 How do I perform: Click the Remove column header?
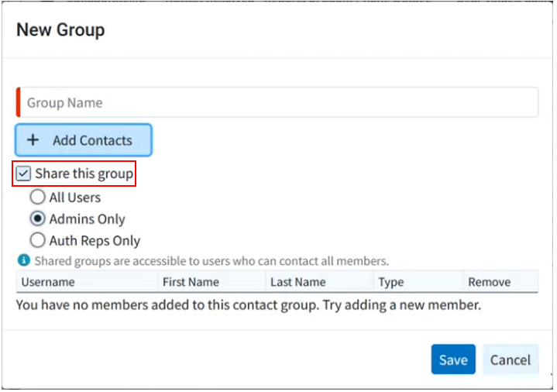pyautogui.click(x=490, y=282)
